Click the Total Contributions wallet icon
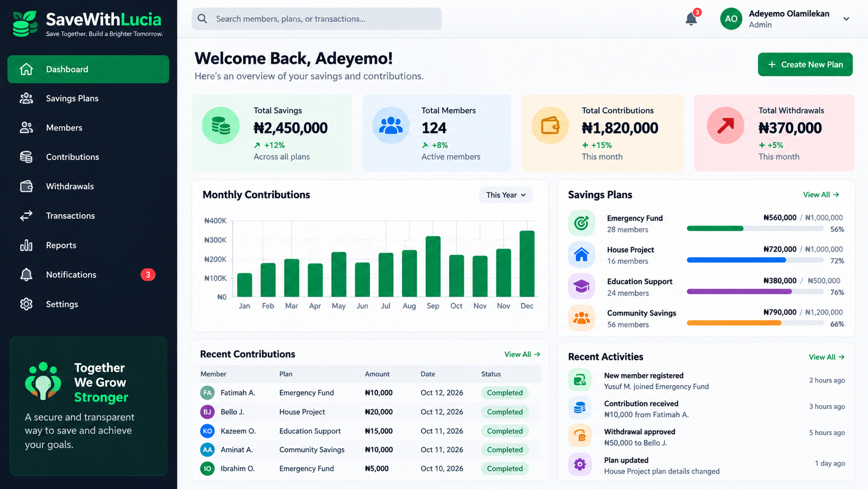The image size is (868, 489). tap(550, 125)
